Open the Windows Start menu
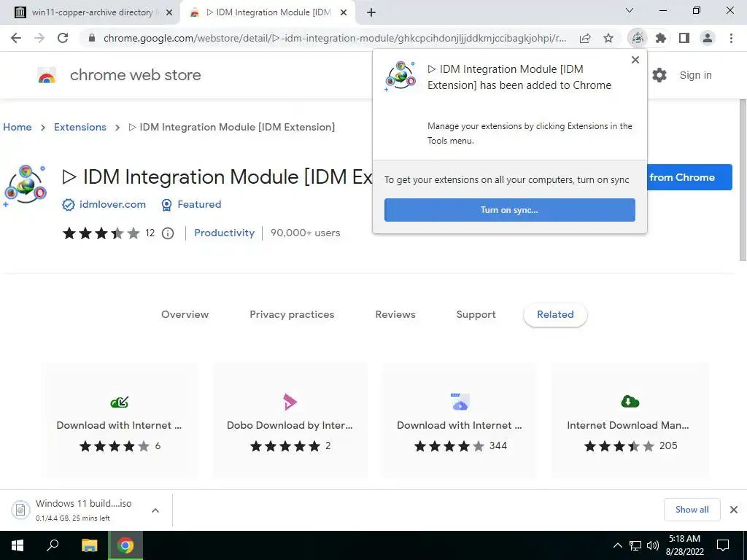Image resolution: width=747 pixels, height=560 pixels. 18,545
